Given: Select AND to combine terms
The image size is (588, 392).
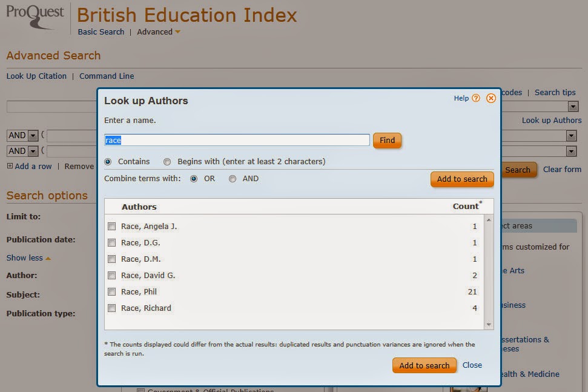Looking at the screenshot, I should pyautogui.click(x=233, y=179).
